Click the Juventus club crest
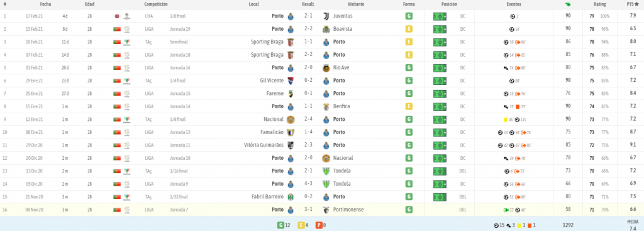The width and height of the screenshot is (644, 231). pos(326,16)
